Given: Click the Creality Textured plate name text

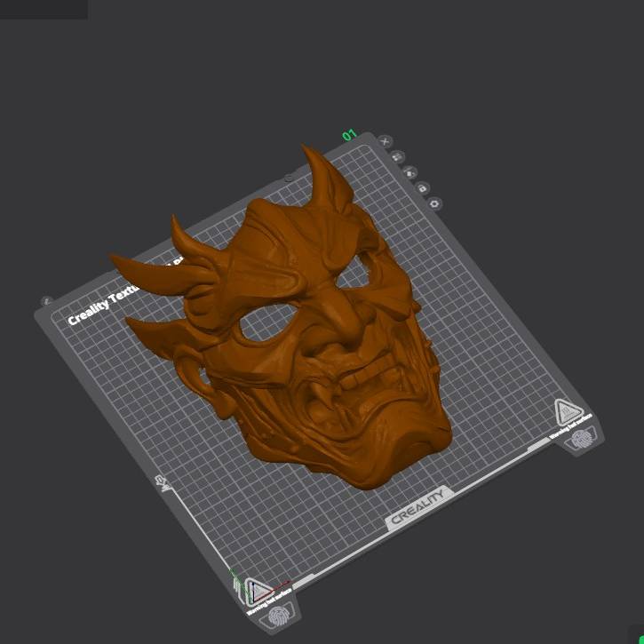Looking at the screenshot, I should pos(105,306).
